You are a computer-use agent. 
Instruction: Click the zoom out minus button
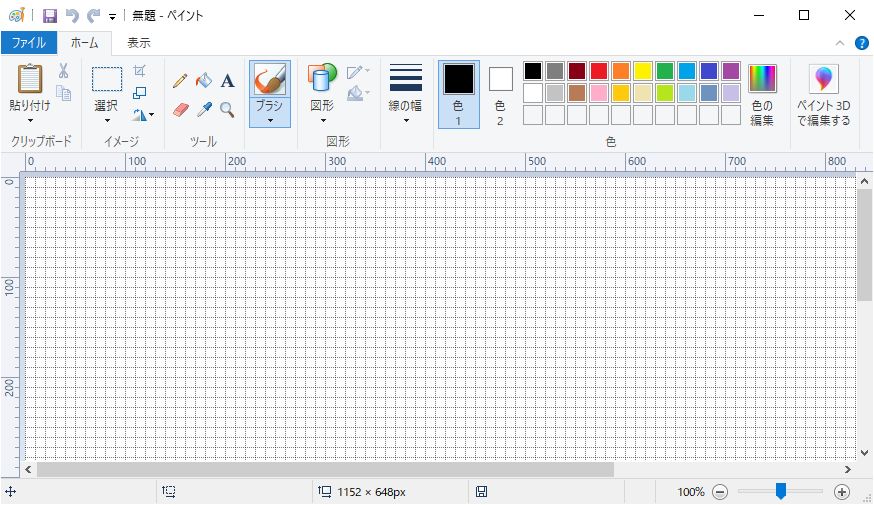click(720, 492)
